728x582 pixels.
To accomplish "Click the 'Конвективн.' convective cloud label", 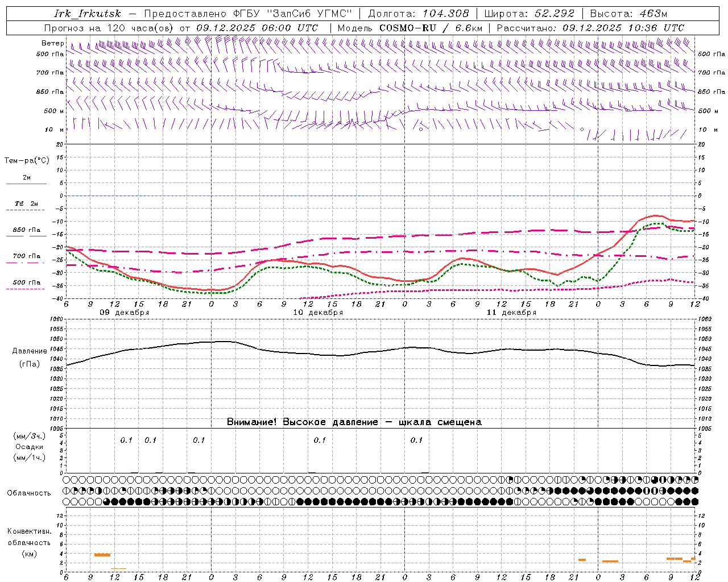I will point(29,531).
